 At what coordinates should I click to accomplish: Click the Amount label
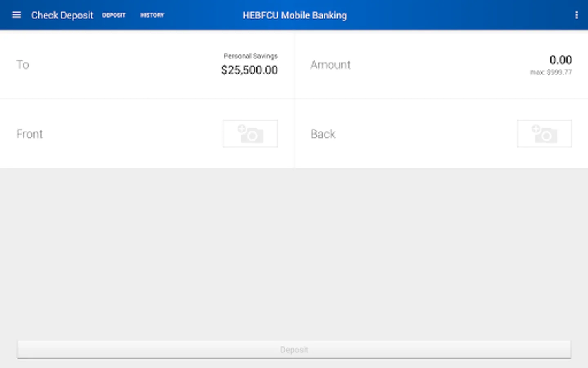point(330,65)
